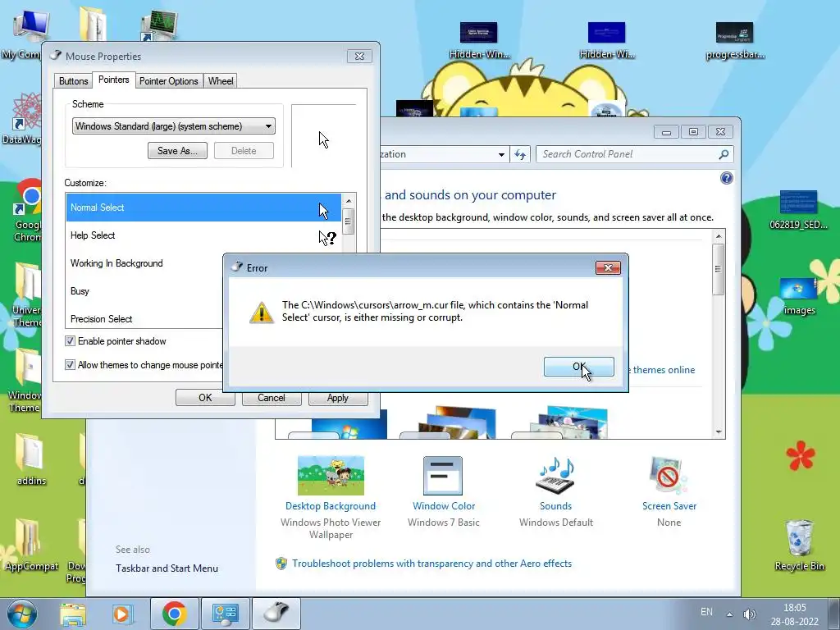This screenshot has height=630, width=840.
Task: Click scroll up arrow in Customize list
Action: click(349, 200)
